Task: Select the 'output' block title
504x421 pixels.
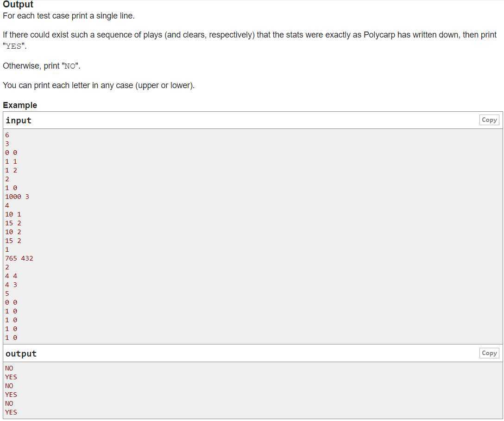Action: (x=21, y=353)
